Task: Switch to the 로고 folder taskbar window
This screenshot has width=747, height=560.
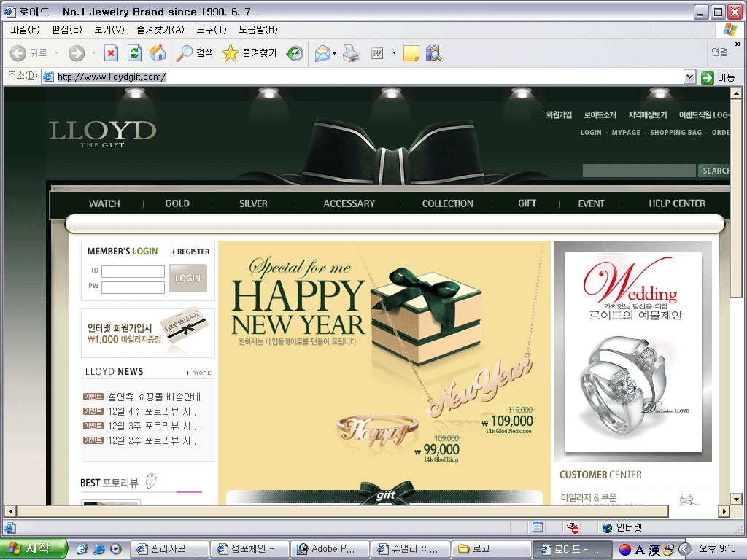Action: [491, 549]
